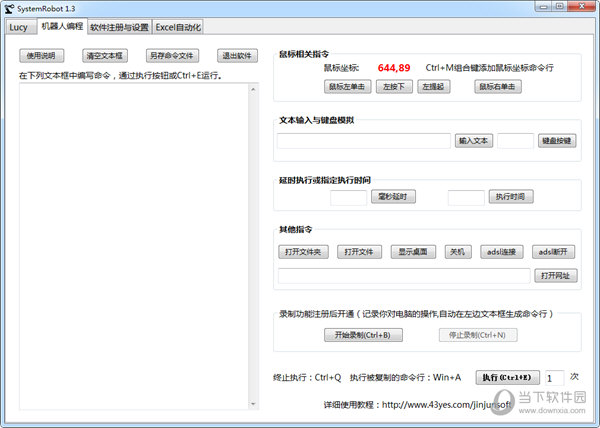600x428 pixels.
Task: Click the 终止执行：Ctrl+Q hint text
Action: click(307, 378)
